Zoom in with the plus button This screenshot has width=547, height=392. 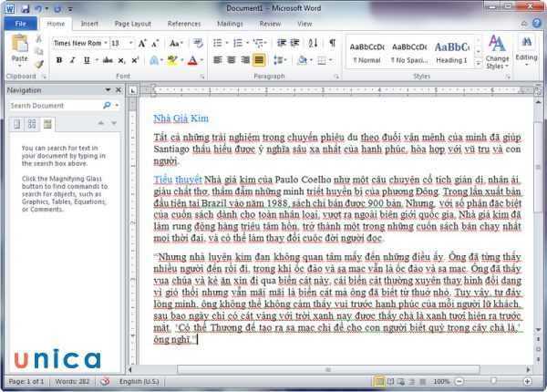coord(527,381)
